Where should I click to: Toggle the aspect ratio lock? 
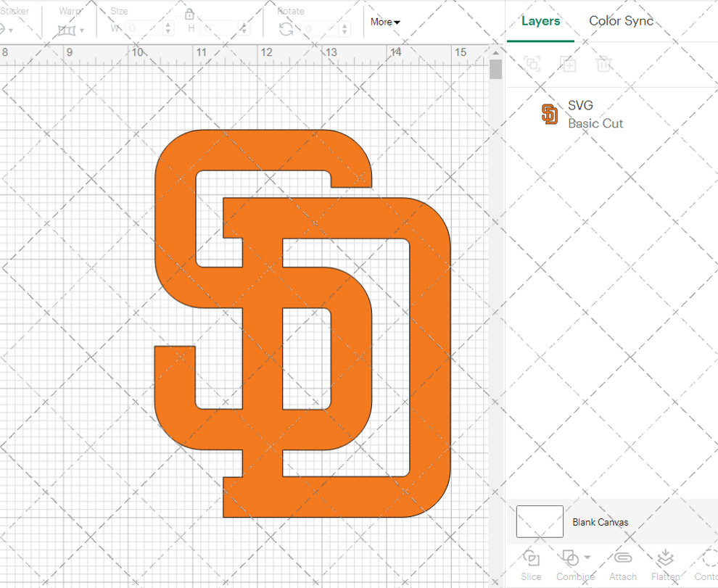coord(189,13)
